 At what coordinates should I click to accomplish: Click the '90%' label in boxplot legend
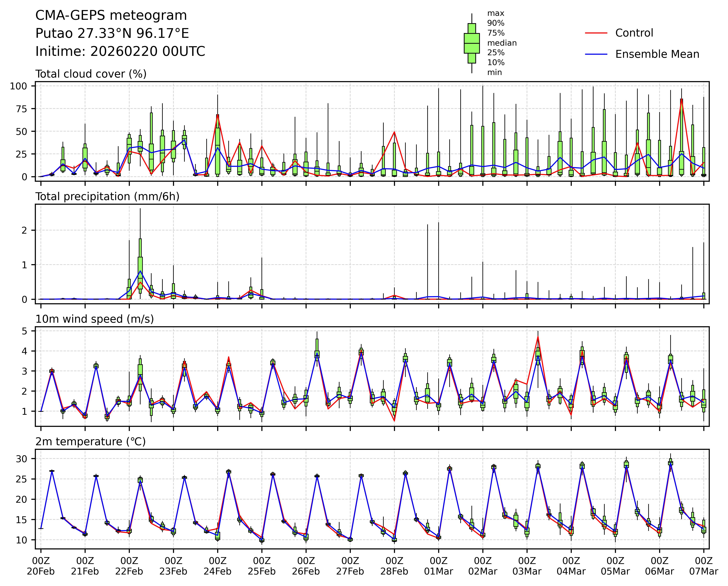[496, 23]
